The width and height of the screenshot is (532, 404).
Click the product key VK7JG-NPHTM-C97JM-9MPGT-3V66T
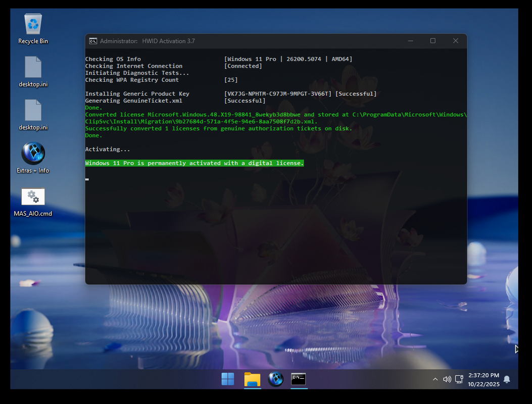tap(277, 93)
